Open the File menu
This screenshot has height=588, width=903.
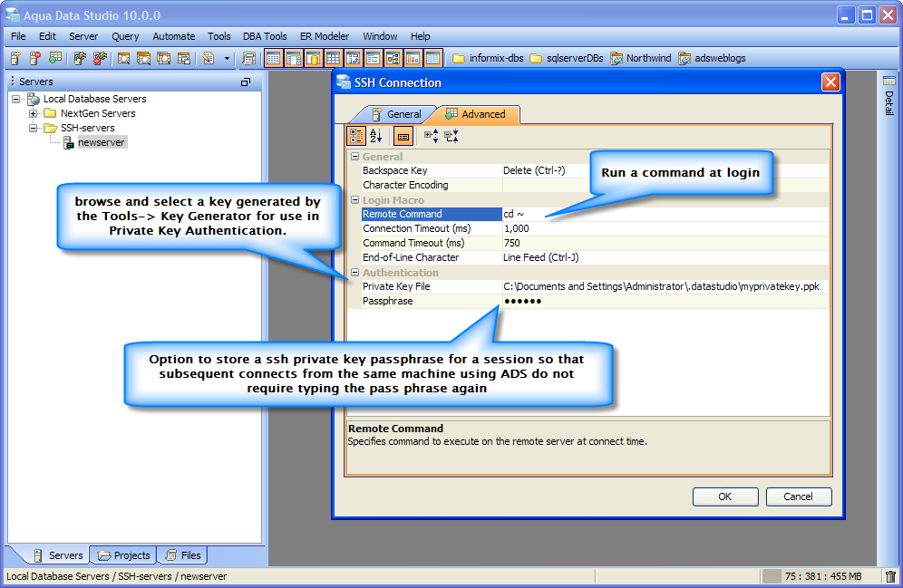[18, 36]
